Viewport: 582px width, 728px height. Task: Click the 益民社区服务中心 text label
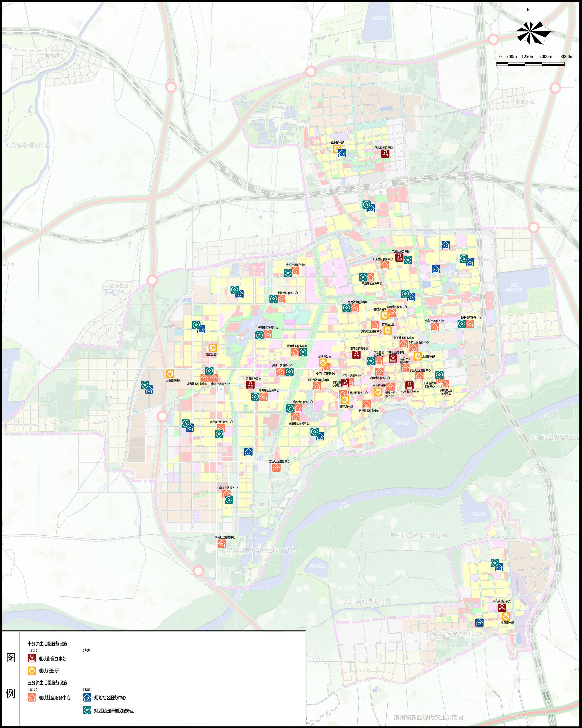click(x=302, y=402)
